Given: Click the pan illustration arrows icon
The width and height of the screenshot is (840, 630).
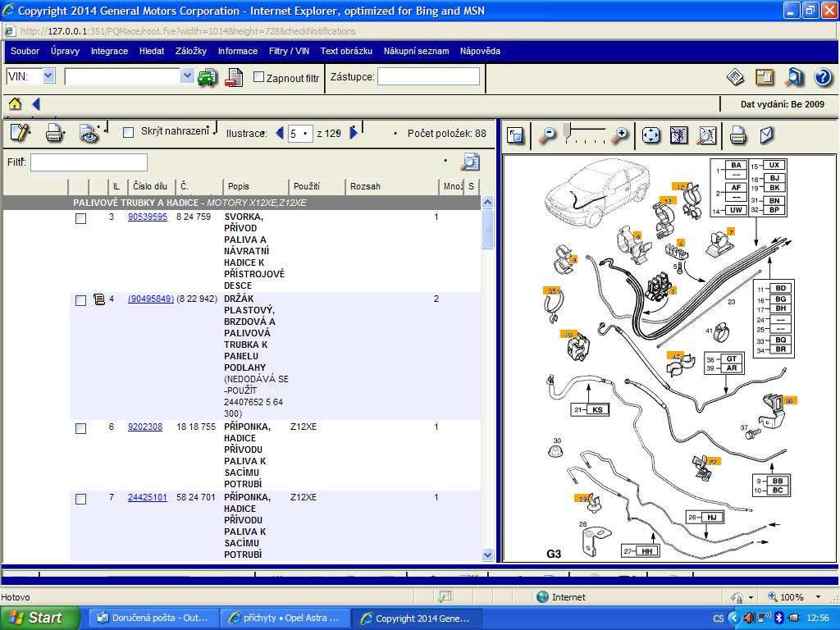Looking at the screenshot, I should 651,135.
